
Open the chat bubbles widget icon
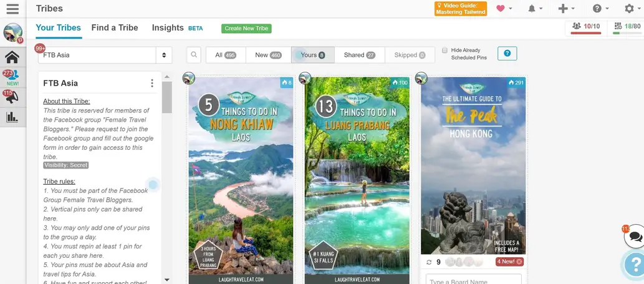(635, 237)
